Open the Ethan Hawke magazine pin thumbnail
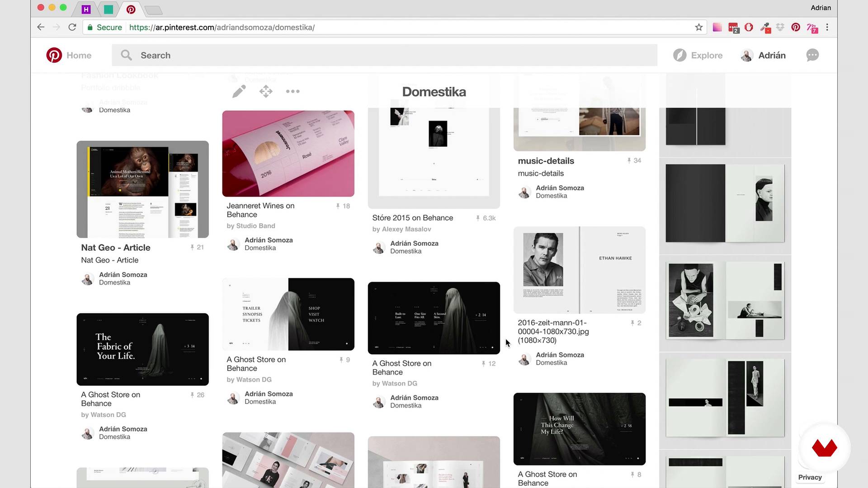Screen dimensions: 868x488 579,270
